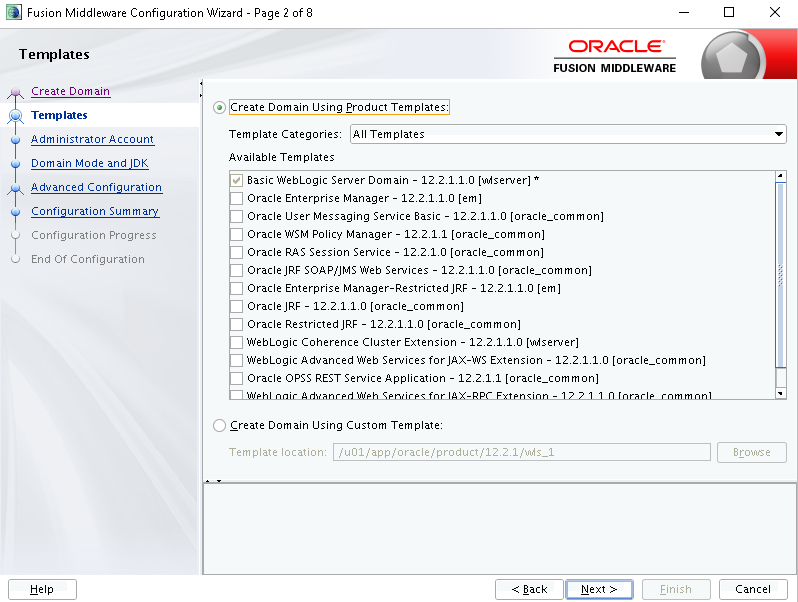Enable the Oracle JRF 12.2.1.1.0 template checkbox
The width and height of the screenshot is (798, 602).
point(236,306)
